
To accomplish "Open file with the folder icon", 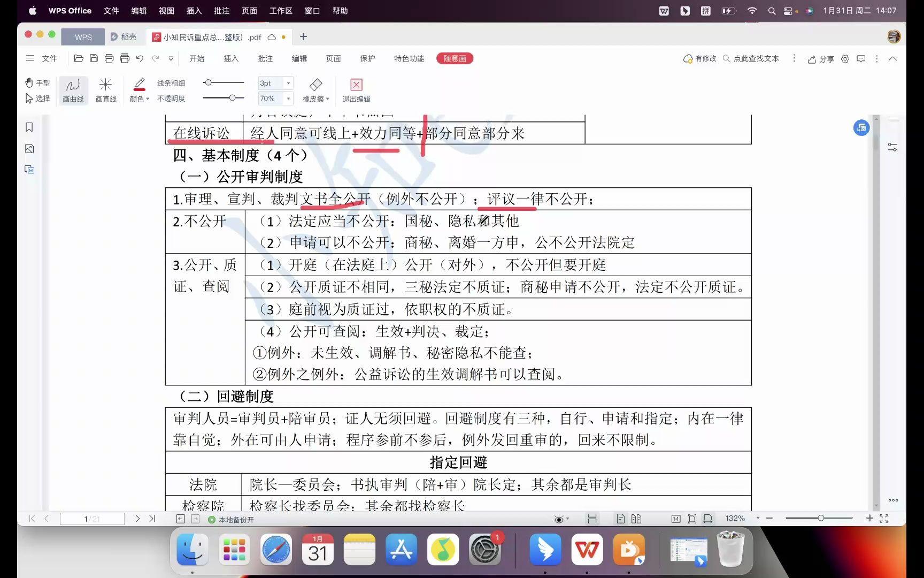I will (79, 58).
